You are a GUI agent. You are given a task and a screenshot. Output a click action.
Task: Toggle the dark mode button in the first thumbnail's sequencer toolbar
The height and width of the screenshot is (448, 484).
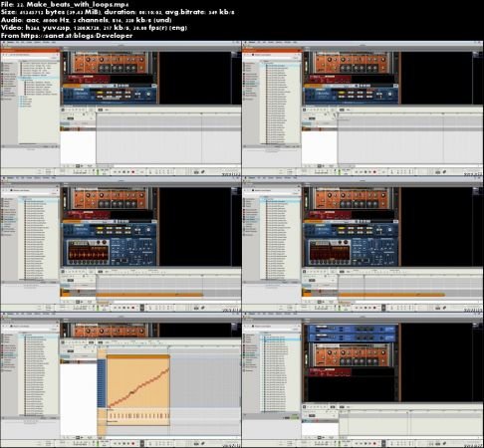[100, 110]
